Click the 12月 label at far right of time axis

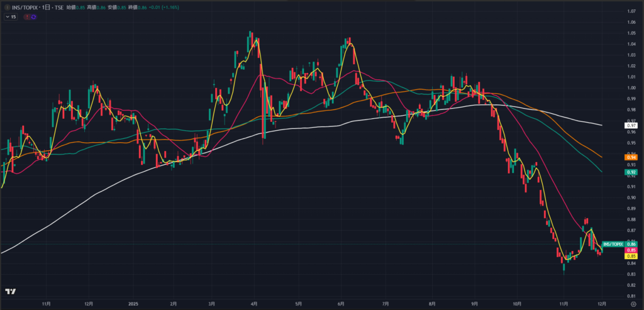(601, 303)
